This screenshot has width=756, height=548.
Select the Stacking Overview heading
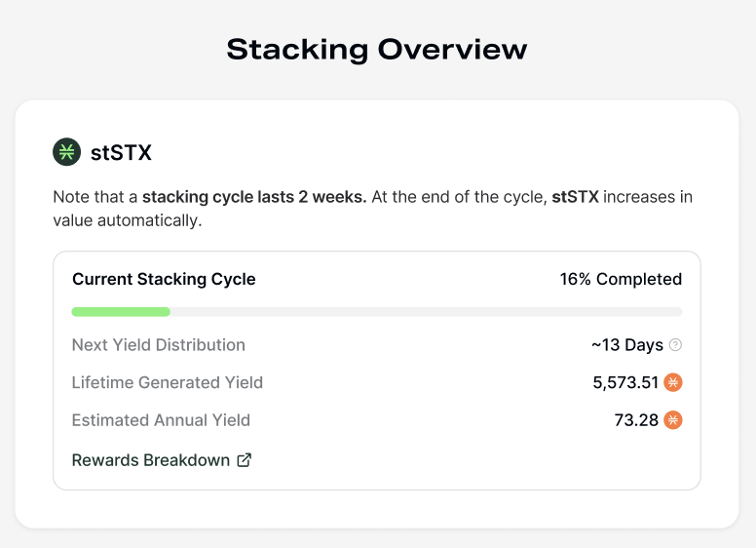pos(377,49)
